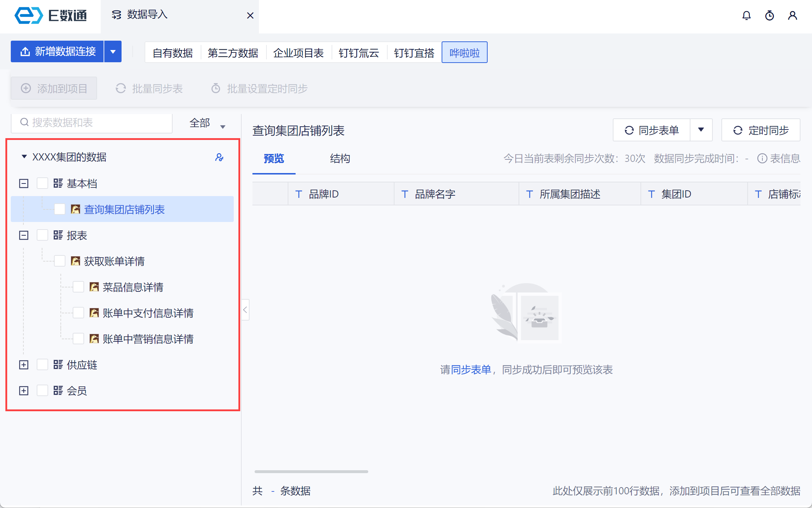Click the 同步表单 link in empty state

[471, 369]
